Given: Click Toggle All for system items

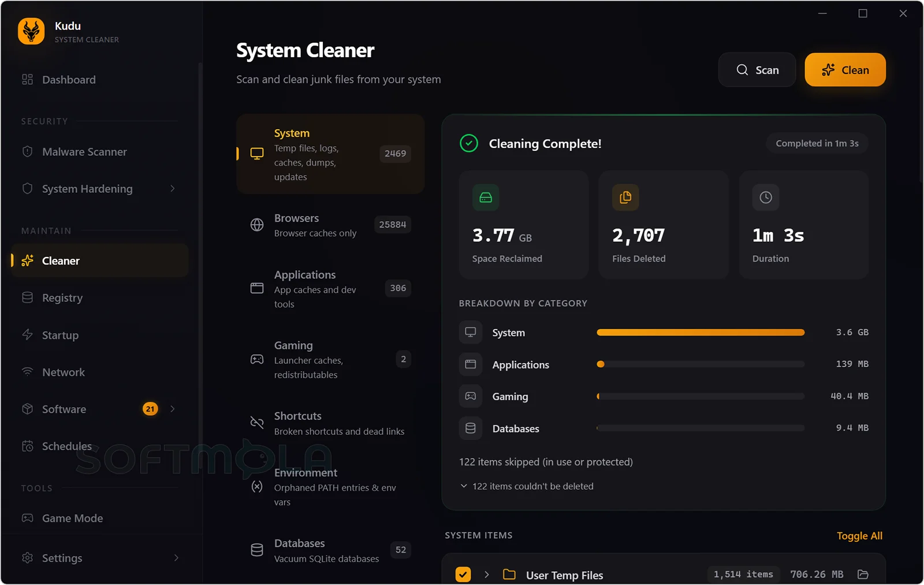Looking at the screenshot, I should tap(859, 536).
